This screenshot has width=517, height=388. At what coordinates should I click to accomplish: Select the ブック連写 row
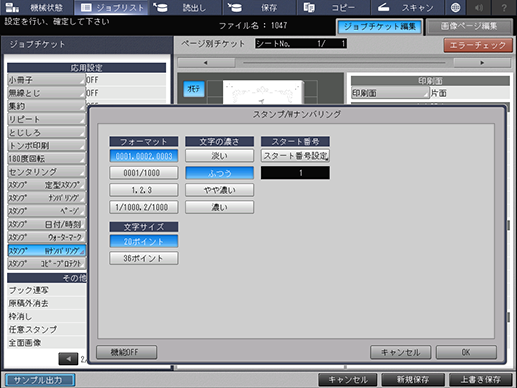tap(47, 290)
